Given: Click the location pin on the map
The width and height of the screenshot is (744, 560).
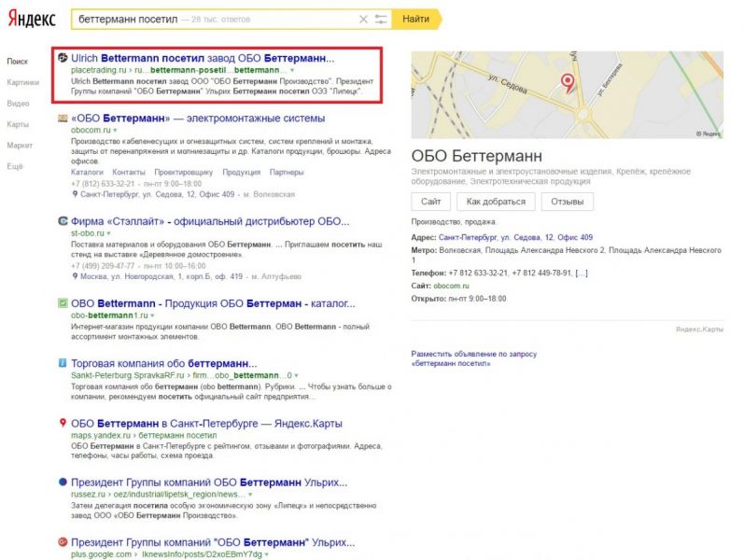Looking at the screenshot, I should (x=567, y=82).
